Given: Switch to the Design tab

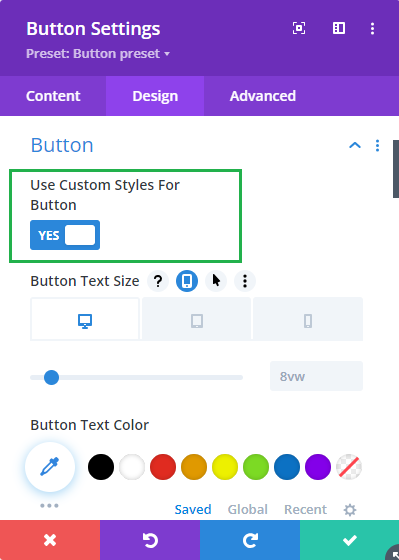Looking at the screenshot, I should click(155, 96).
